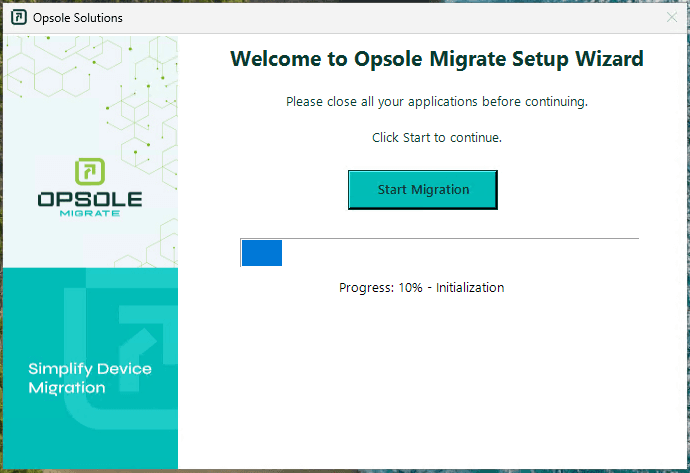Click the 'Opsole Solutions' window title

point(78,18)
